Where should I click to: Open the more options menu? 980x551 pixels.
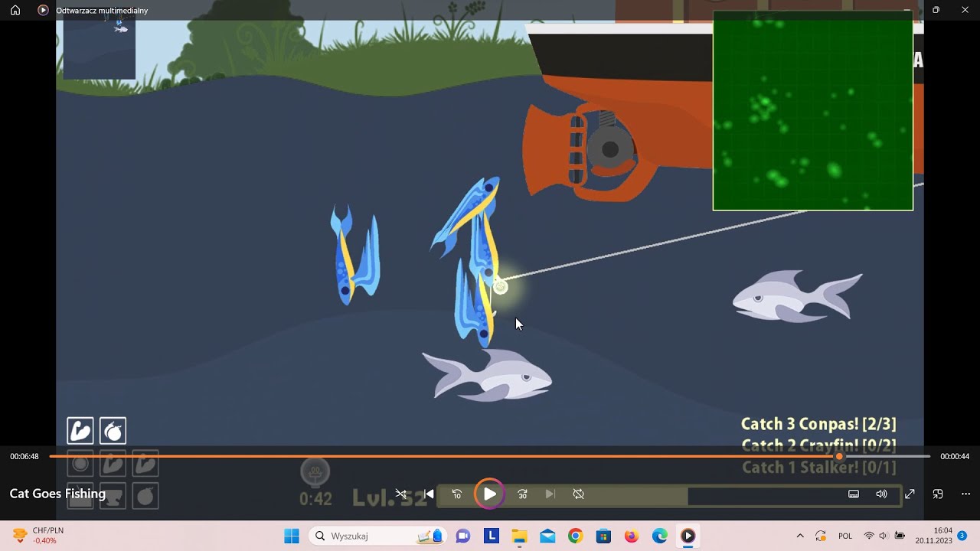point(965,494)
